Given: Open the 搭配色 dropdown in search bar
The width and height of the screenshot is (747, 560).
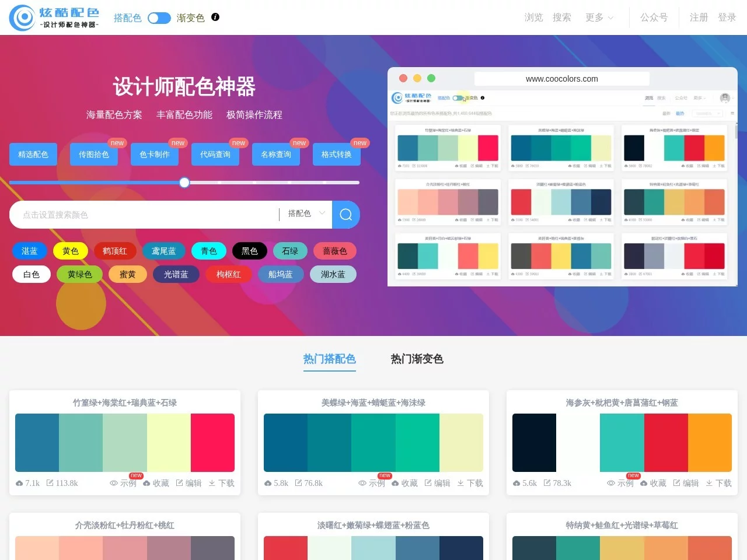Looking at the screenshot, I should [306, 214].
